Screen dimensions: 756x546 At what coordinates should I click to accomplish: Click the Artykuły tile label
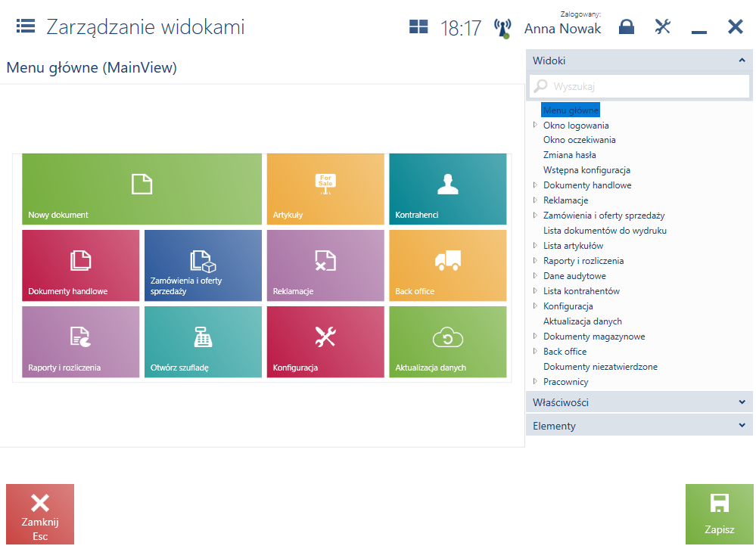click(288, 215)
